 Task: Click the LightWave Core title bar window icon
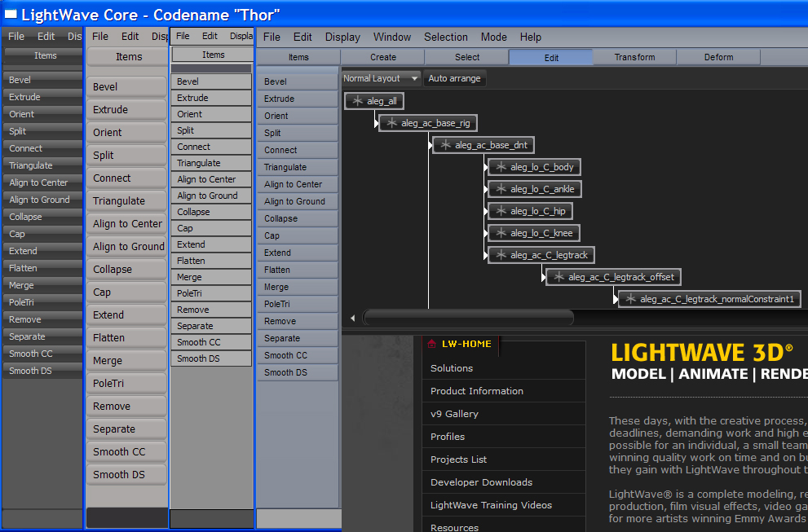[x=11, y=15]
